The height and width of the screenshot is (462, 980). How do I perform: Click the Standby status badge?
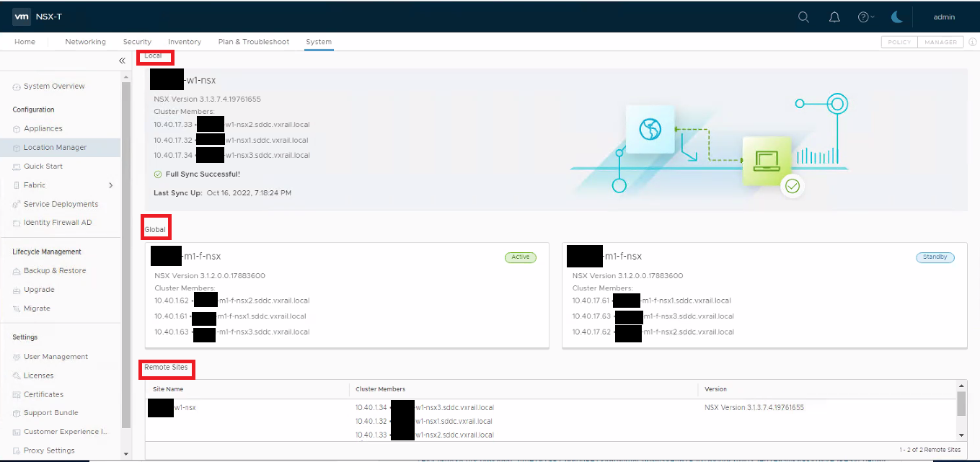tap(935, 257)
